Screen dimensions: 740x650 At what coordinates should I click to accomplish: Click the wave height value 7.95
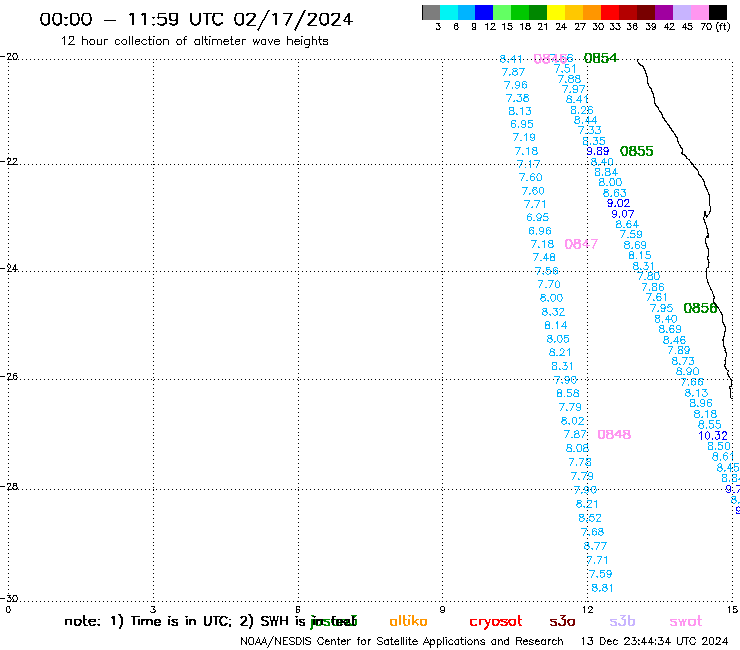pyautogui.click(x=661, y=308)
